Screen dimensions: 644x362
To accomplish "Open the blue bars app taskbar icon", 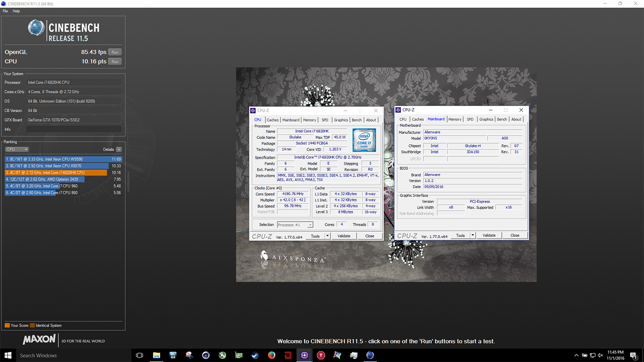I will click(173, 355).
